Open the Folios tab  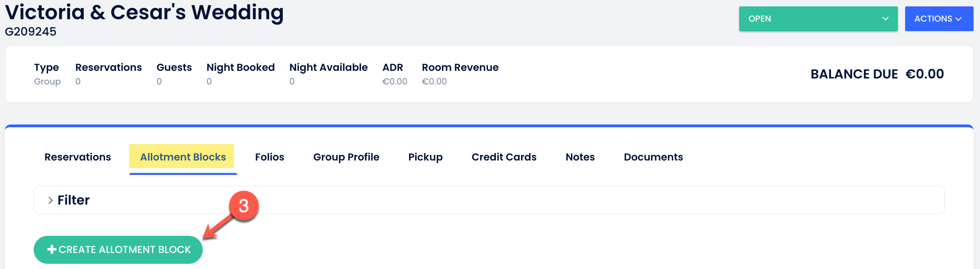pyautogui.click(x=270, y=157)
